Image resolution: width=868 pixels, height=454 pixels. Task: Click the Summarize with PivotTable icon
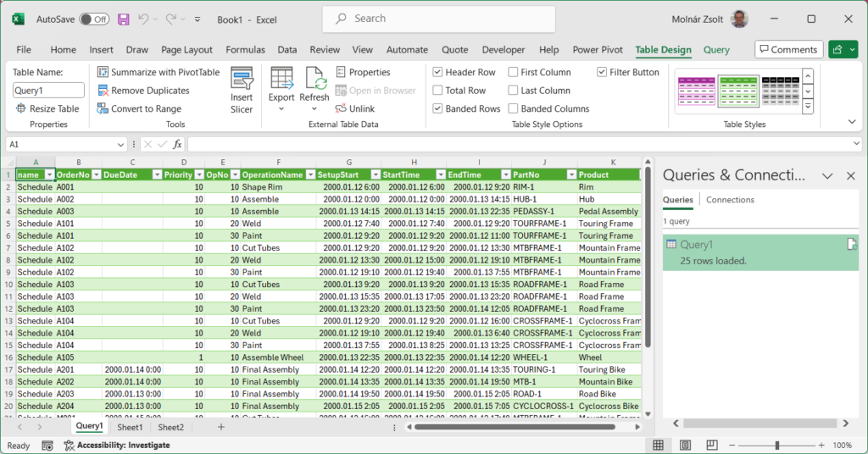click(x=103, y=73)
